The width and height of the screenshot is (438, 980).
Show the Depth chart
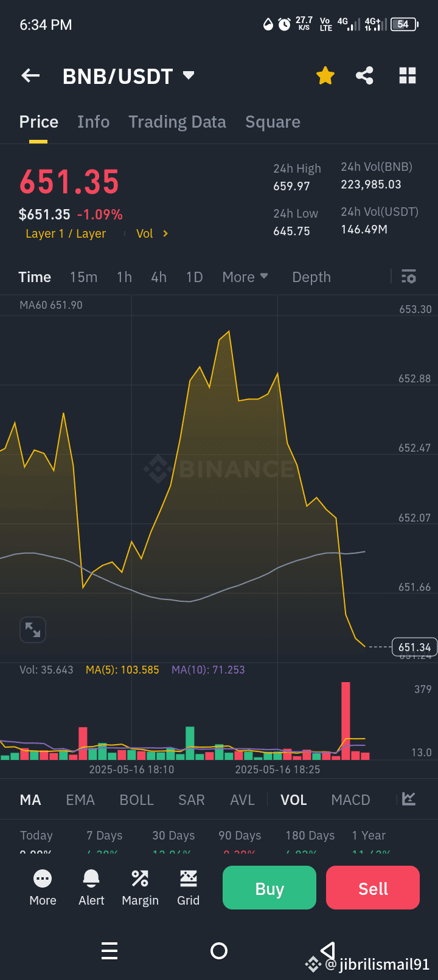(x=311, y=277)
